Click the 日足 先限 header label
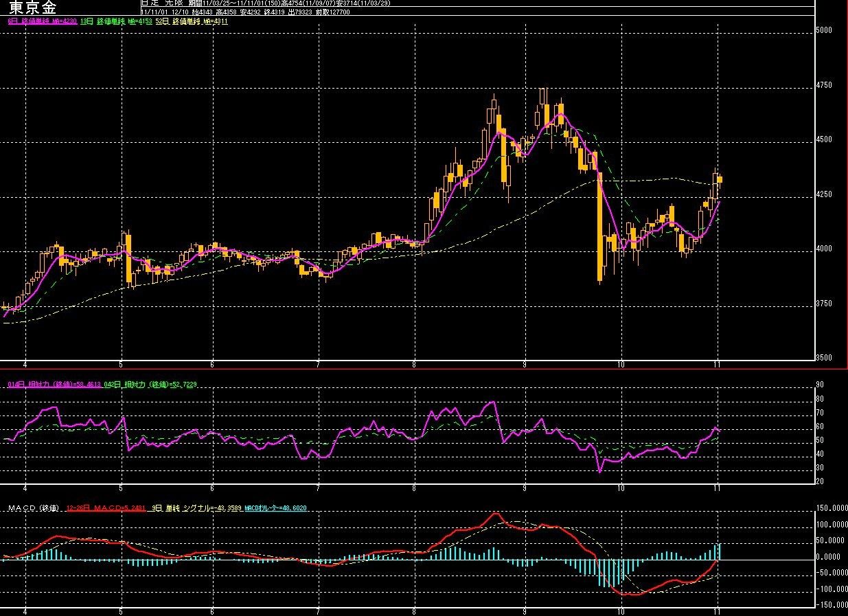This screenshot has width=848, height=616. [162, 3]
